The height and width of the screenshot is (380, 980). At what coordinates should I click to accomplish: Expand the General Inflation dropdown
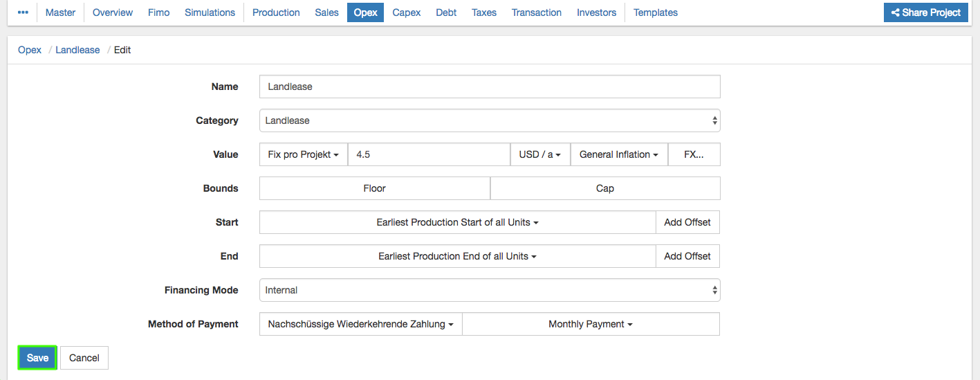618,154
